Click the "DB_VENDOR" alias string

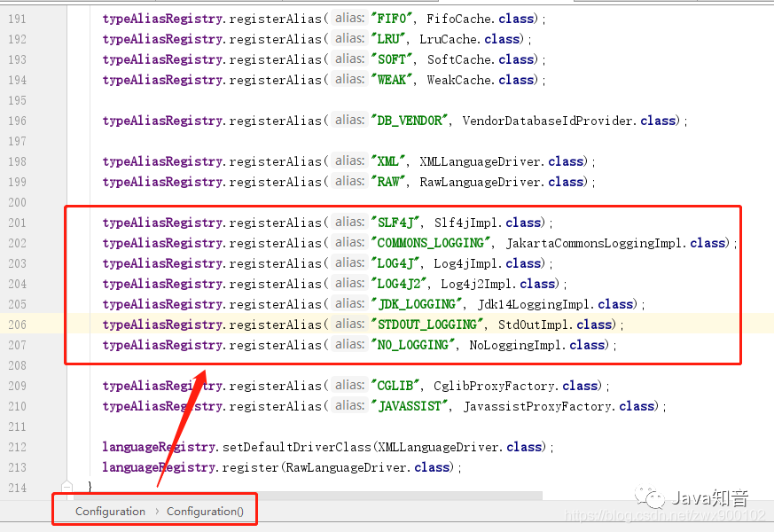click(410, 121)
